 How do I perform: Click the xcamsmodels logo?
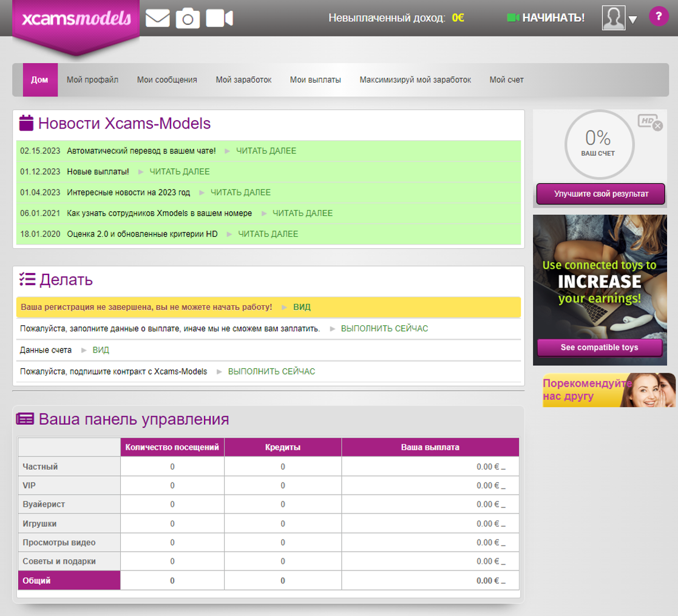coord(76,19)
